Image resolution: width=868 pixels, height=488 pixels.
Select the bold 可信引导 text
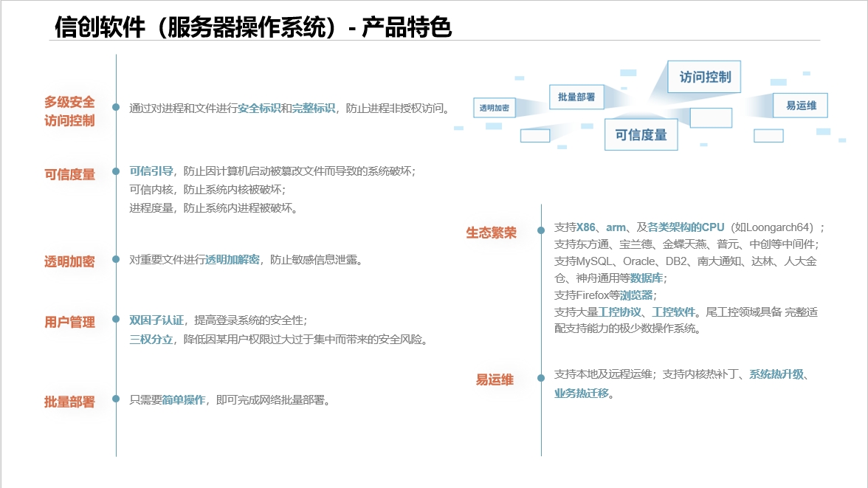tap(151, 171)
